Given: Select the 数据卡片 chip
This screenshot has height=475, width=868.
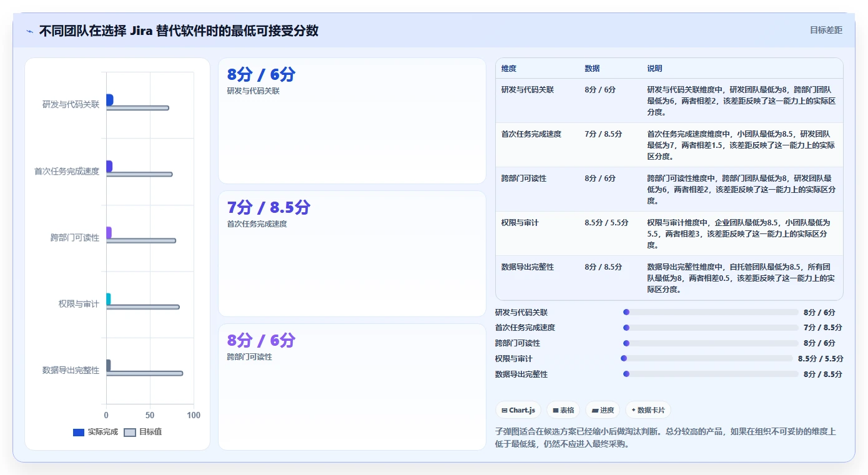Looking at the screenshot, I should pos(648,410).
